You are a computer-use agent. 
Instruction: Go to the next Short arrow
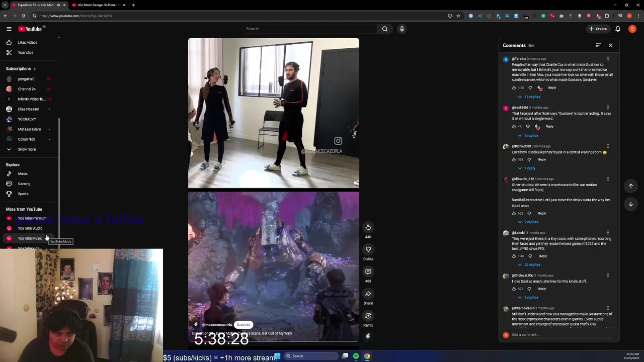point(630,204)
